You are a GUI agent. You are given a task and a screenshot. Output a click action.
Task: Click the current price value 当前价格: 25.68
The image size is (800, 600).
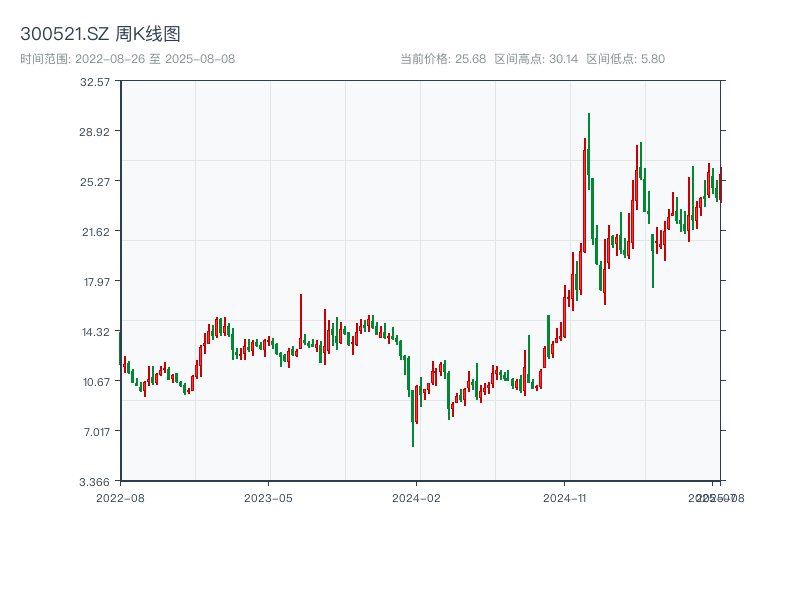[x=443, y=59]
